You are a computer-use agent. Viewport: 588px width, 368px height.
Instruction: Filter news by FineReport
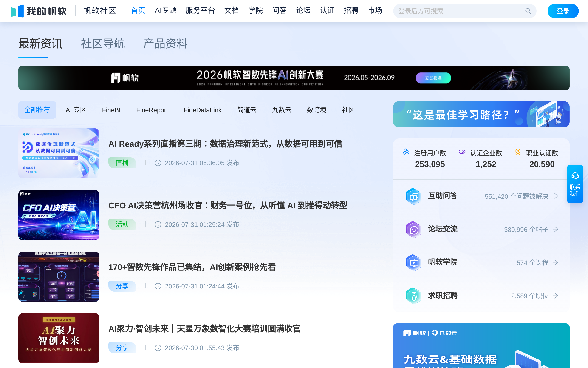[x=152, y=110]
